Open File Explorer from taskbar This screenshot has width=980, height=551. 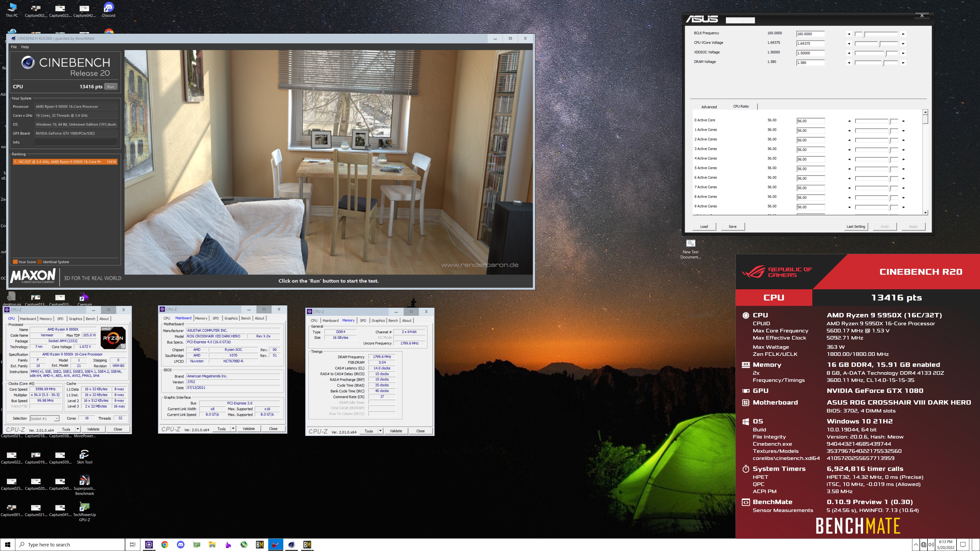coord(212,545)
